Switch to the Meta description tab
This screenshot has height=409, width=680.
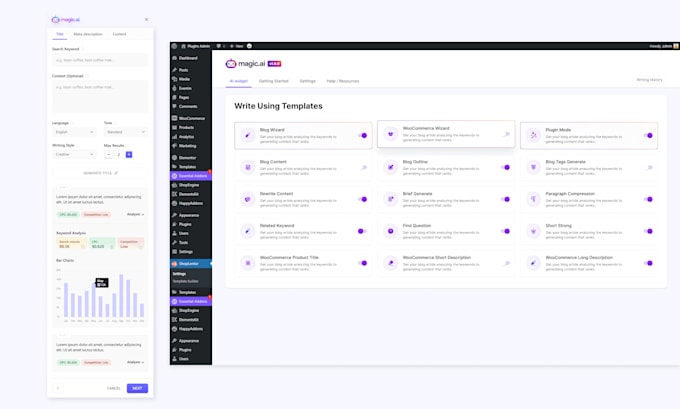click(88, 34)
